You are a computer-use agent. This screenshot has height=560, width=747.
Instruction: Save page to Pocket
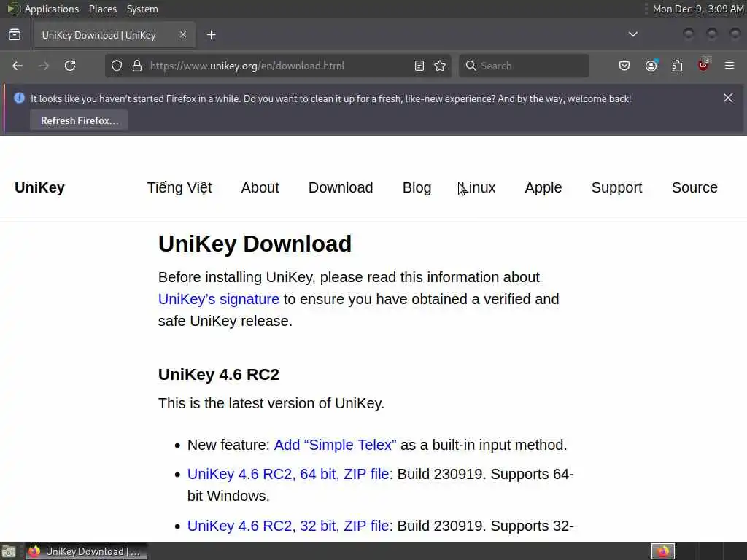pos(624,66)
